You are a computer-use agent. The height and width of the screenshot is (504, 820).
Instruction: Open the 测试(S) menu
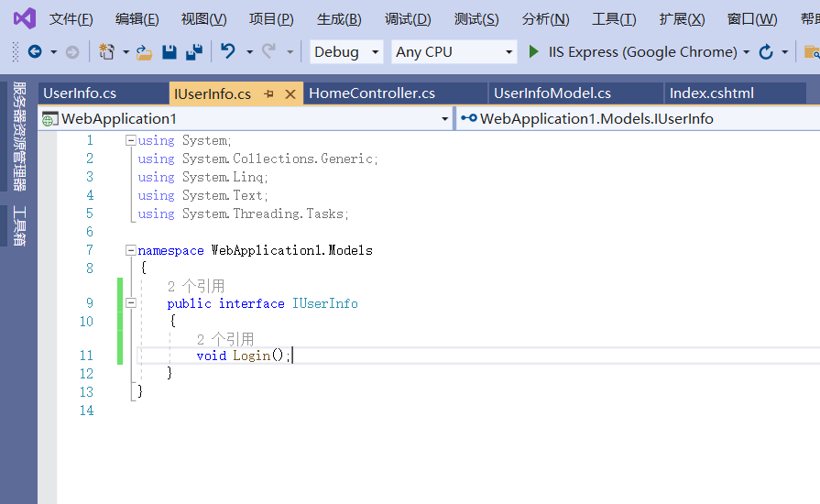coord(476,19)
